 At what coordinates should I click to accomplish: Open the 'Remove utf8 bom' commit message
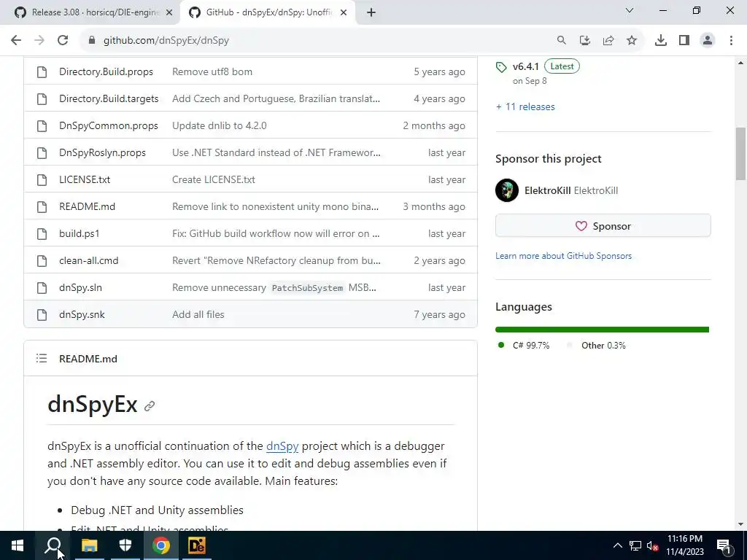[x=212, y=72]
